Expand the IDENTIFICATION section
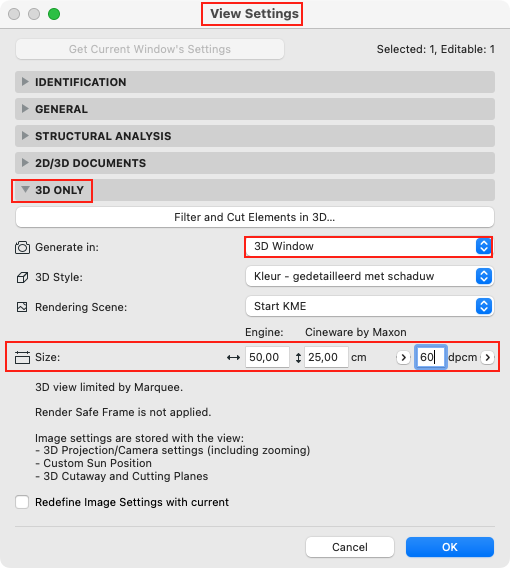 (255, 82)
